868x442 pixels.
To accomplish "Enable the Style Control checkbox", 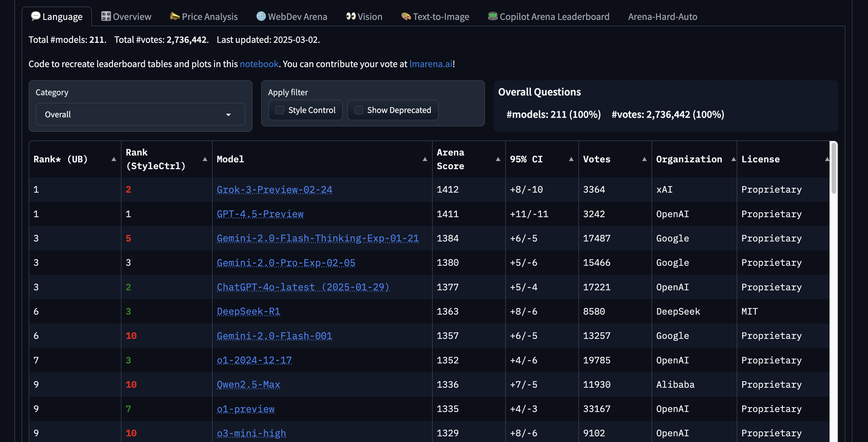I will (x=280, y=110).
